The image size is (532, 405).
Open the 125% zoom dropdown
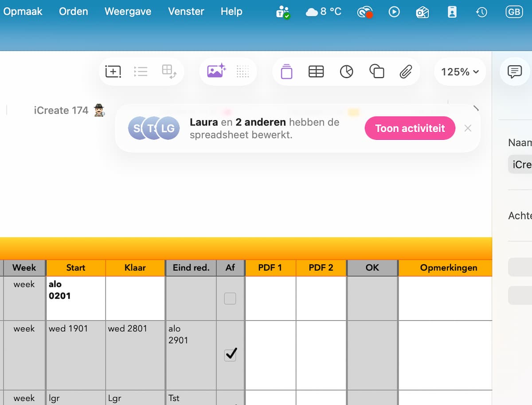pyautogui.click(x=460, y=72)
